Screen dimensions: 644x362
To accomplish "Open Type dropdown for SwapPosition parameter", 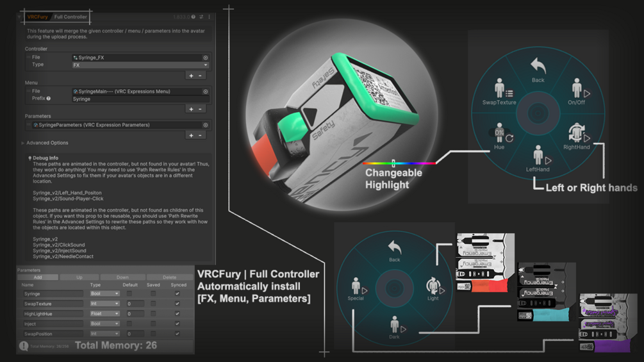I will (x=104, y=334).
